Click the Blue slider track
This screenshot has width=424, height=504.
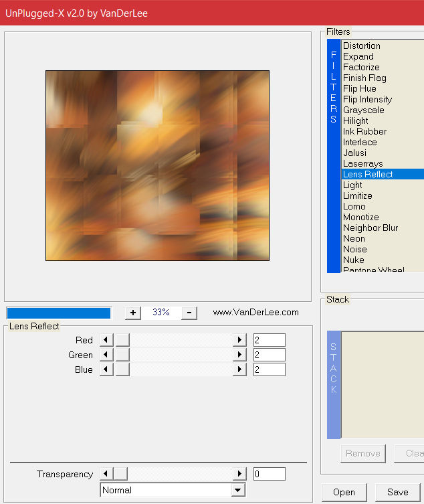coord(181,369)
